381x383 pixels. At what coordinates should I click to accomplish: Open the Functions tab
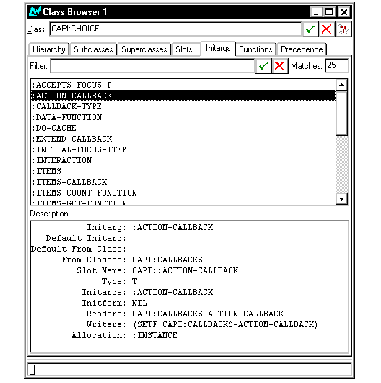point(256,49)
